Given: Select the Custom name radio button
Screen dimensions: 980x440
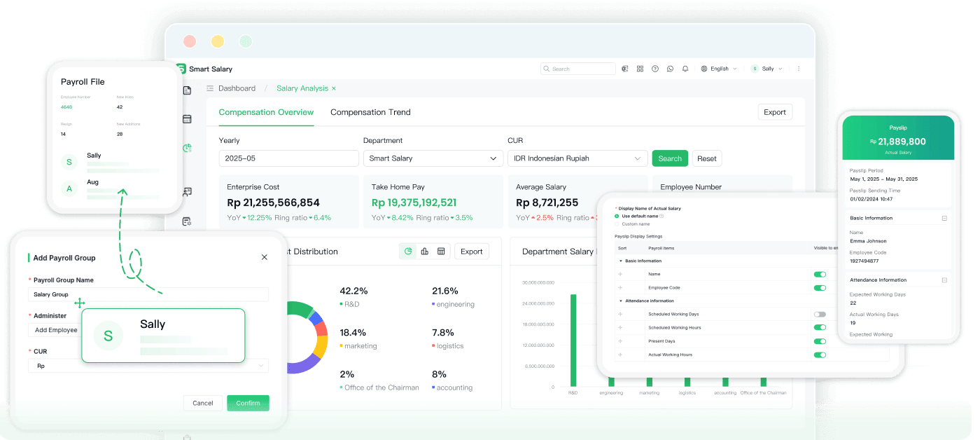Looking at the screenshot, I should click(x=617, y=224).
